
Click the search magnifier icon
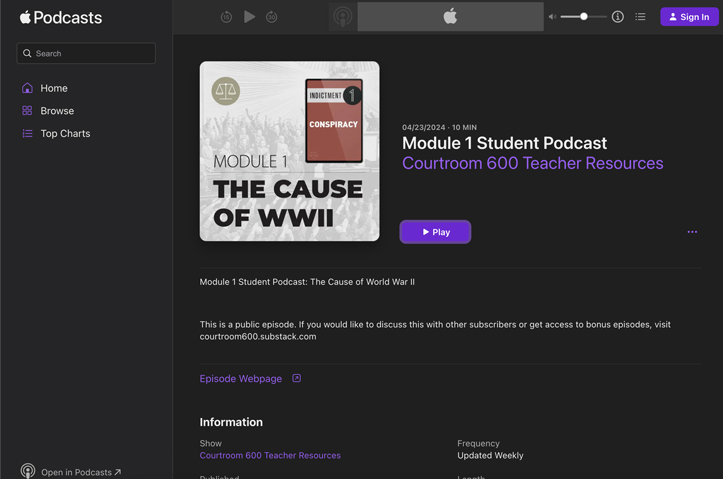(x=27, y=53)
